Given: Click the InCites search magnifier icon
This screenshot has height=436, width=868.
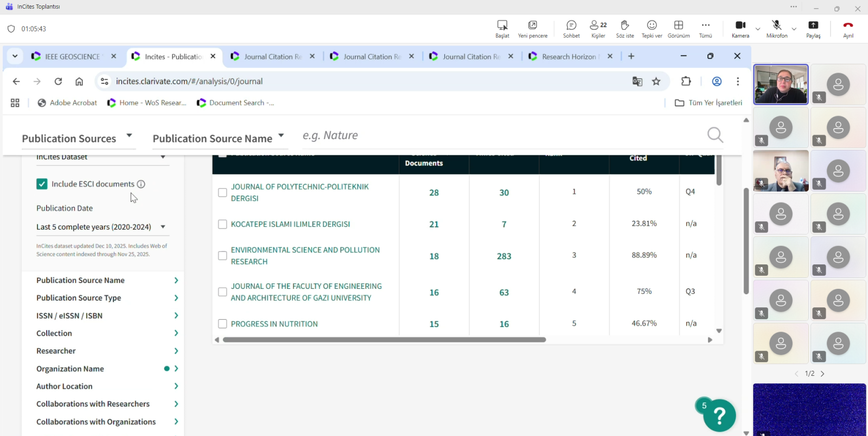Looking at the screenshot, I should coord(715,135).
